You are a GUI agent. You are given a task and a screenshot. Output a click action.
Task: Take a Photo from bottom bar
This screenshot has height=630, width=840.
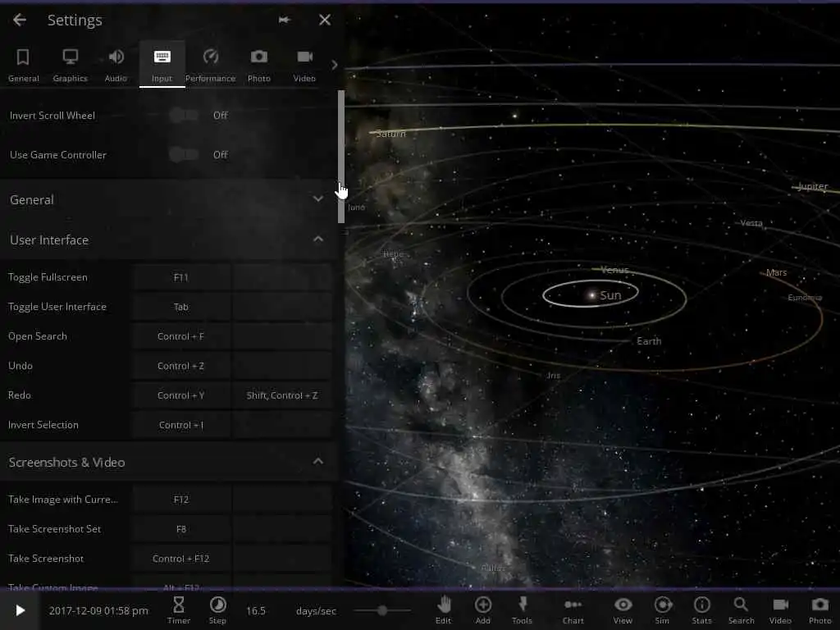tap(819, 610)
